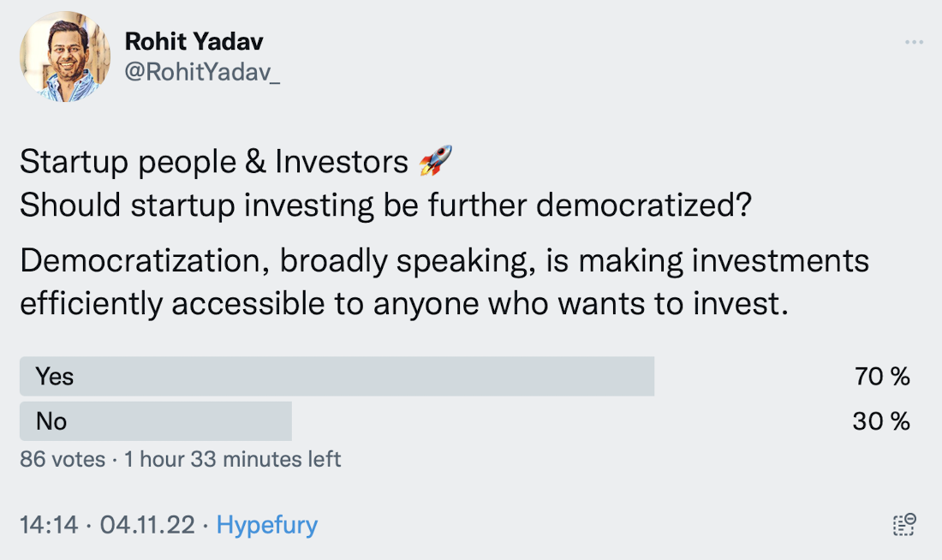Click the 30 % result label
The width and height of the screenshot is (942, 560).
[881, 421]
